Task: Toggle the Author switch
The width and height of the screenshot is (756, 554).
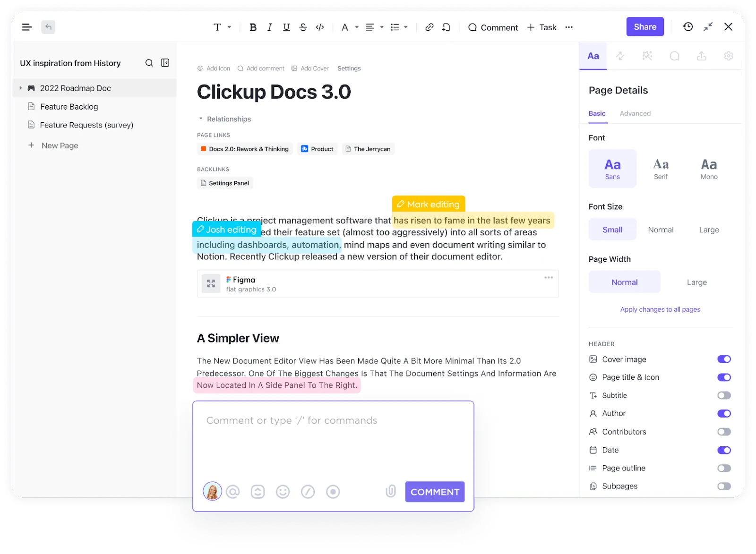Action: [724, 414]
